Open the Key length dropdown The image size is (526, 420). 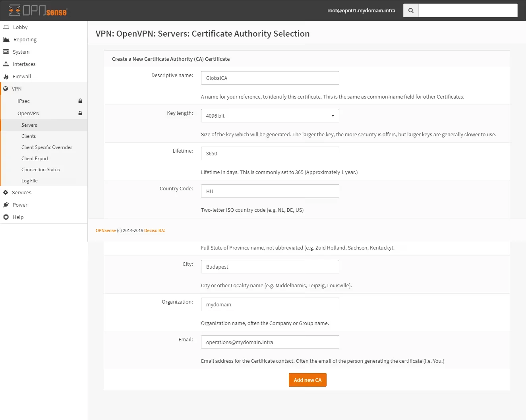click(270, 116)
